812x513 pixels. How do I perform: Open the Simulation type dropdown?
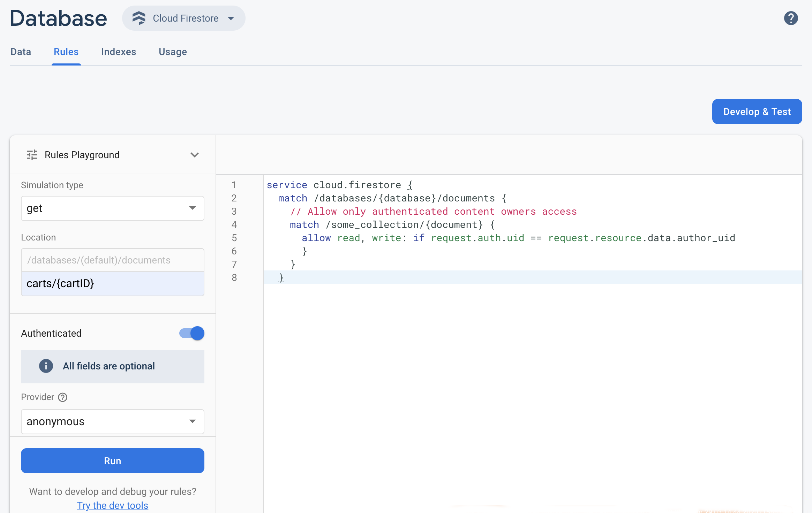pyautogui.click(x=112, y=208)
